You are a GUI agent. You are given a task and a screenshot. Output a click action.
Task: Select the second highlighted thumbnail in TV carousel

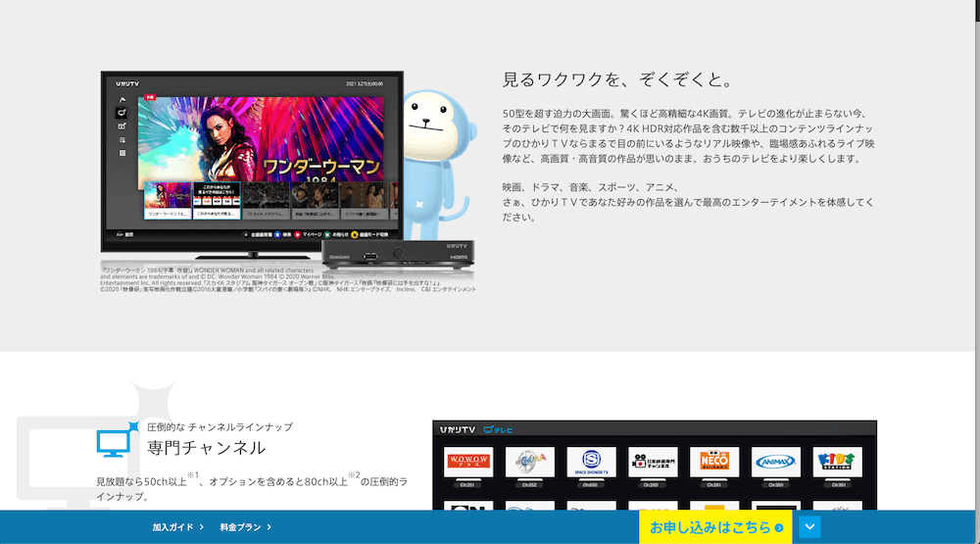[217, 200]
